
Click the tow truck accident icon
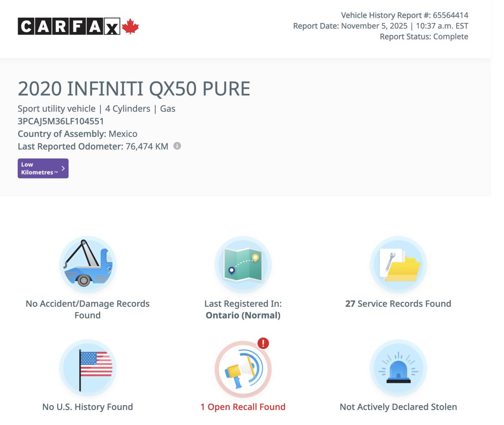[88, 264]
